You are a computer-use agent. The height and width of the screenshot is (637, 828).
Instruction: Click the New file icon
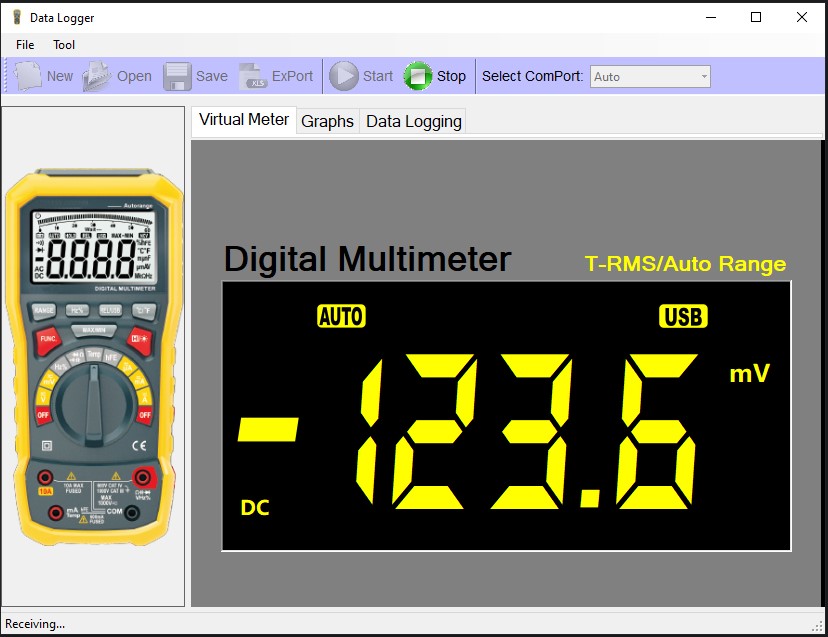[x=28, y=76]
